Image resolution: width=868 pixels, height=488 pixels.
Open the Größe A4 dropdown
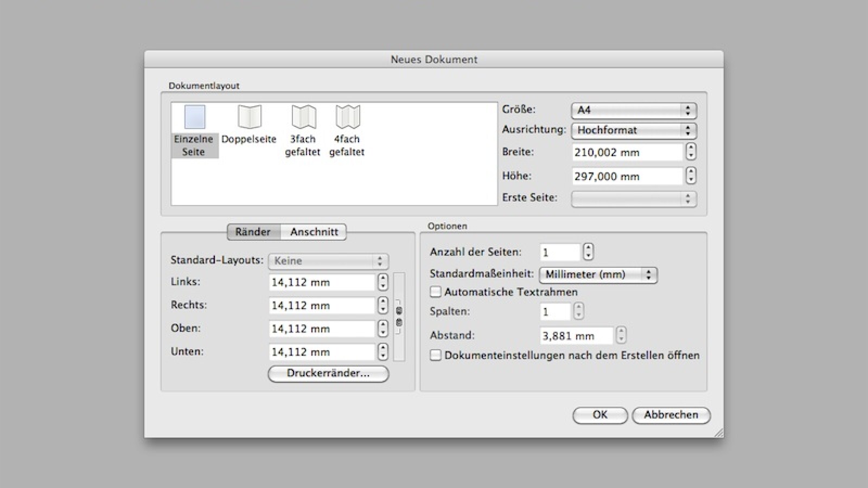pos(633,111)
